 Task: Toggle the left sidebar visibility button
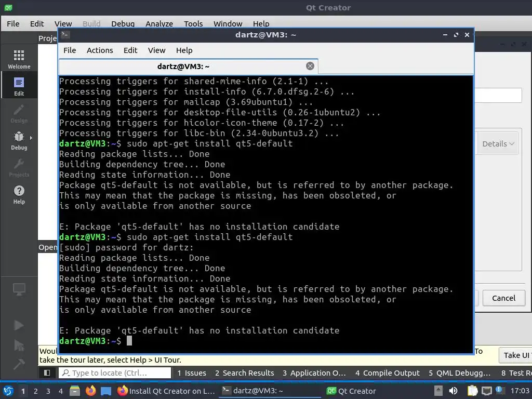(47, 373)
